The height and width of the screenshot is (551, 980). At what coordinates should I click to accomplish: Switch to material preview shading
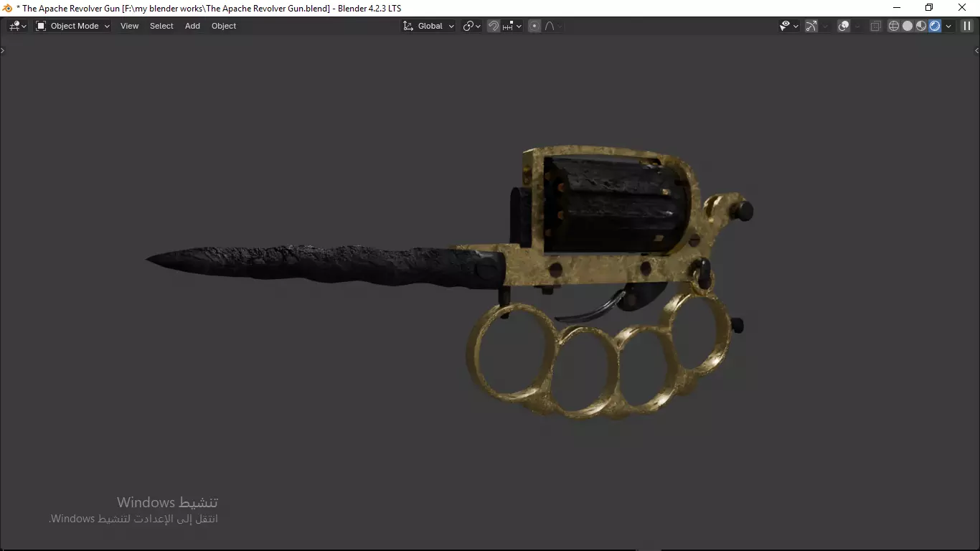pos(921,26)
